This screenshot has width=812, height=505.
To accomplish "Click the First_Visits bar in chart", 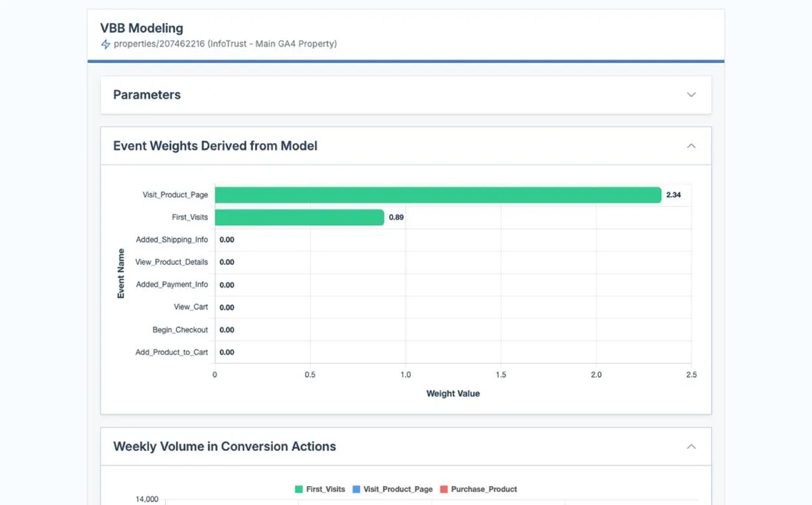I will pos(299,217).
